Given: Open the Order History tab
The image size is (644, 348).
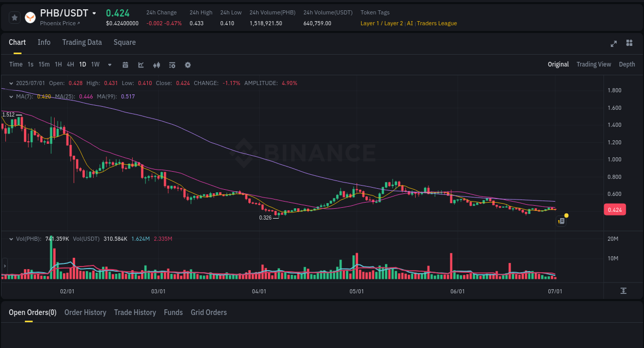Looking at the screenshot, I should point(85,312).
